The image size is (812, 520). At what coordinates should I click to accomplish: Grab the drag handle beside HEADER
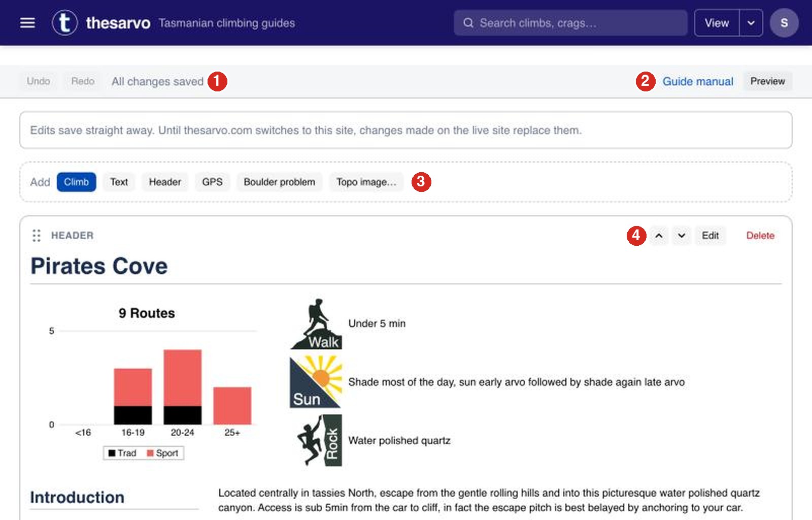36,236
